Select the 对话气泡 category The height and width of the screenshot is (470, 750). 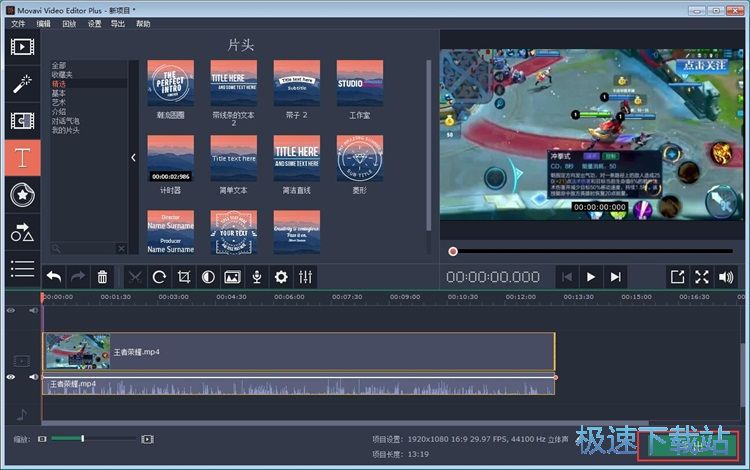(66, 121)
